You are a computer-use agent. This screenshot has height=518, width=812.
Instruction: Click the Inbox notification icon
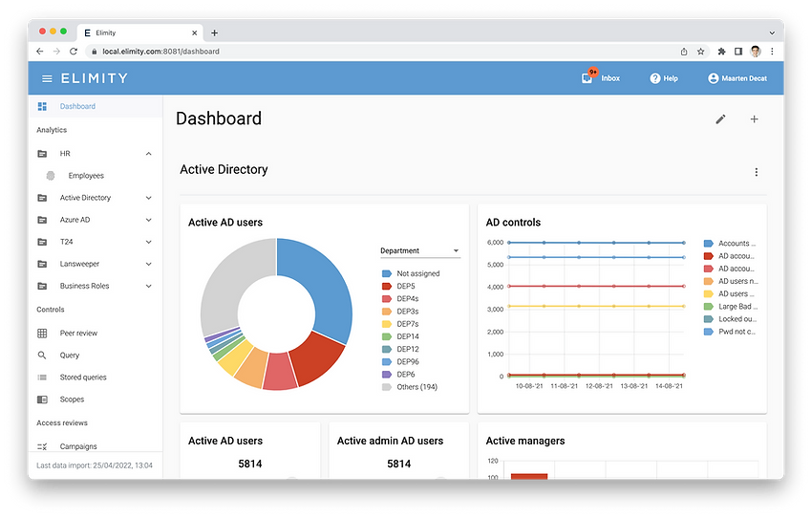coord(588,77)
